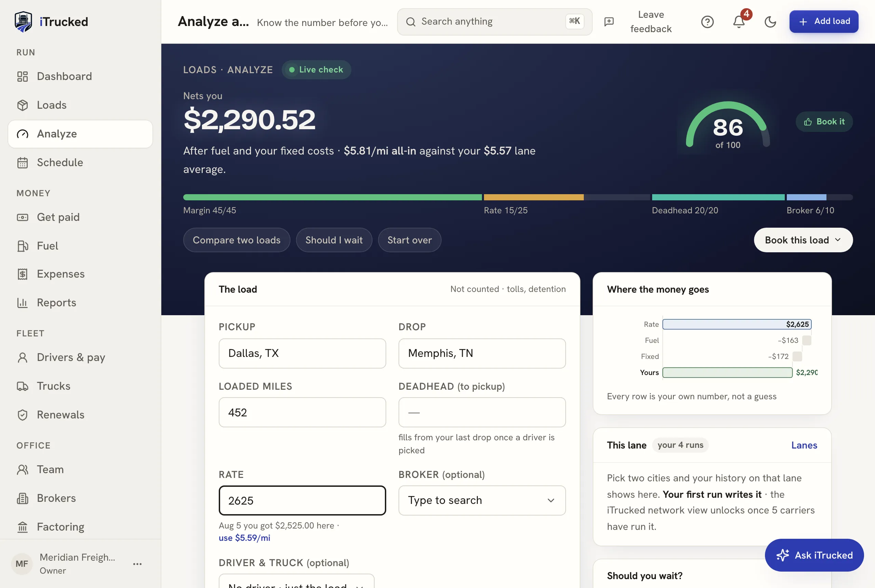This screenshot has height=588, width=875.
Task: Click the 'Not counted · tolls, detention' note
Action: (x=508, y=289)
